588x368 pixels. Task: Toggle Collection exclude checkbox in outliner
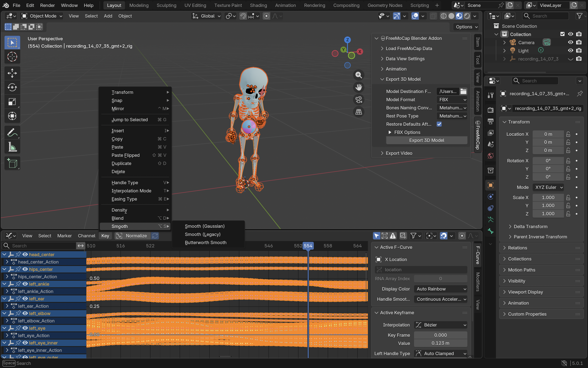562,34
